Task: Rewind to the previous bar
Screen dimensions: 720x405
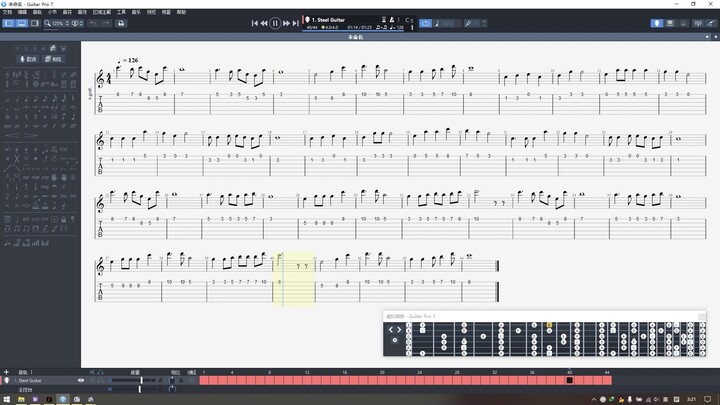Action: [x=264, y=23]
